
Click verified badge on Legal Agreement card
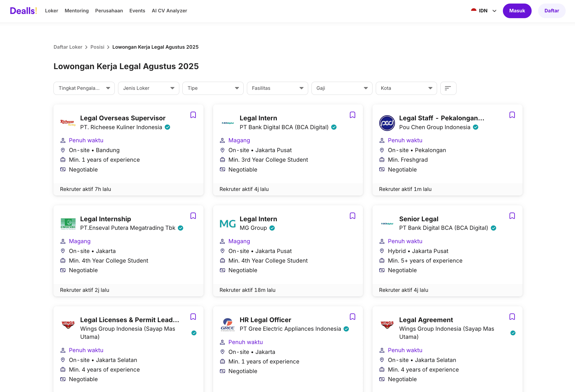click(513, 333)
